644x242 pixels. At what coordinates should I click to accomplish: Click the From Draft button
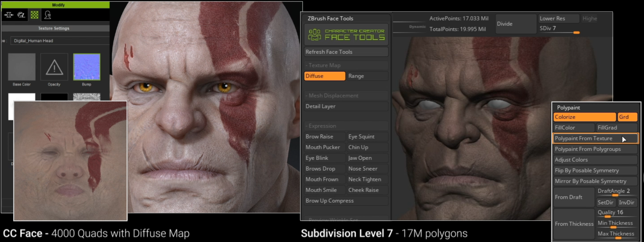click(x=574, y=197)
